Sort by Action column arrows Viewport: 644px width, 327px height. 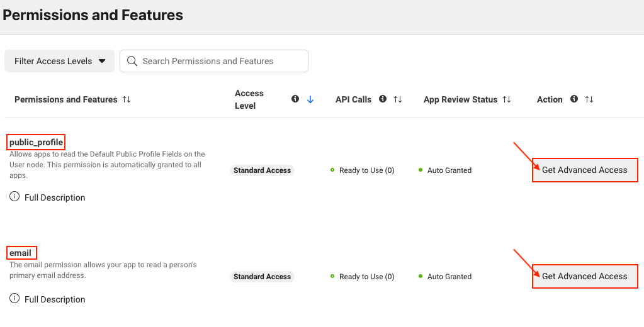pyautogui.click(x=589, y=99)
